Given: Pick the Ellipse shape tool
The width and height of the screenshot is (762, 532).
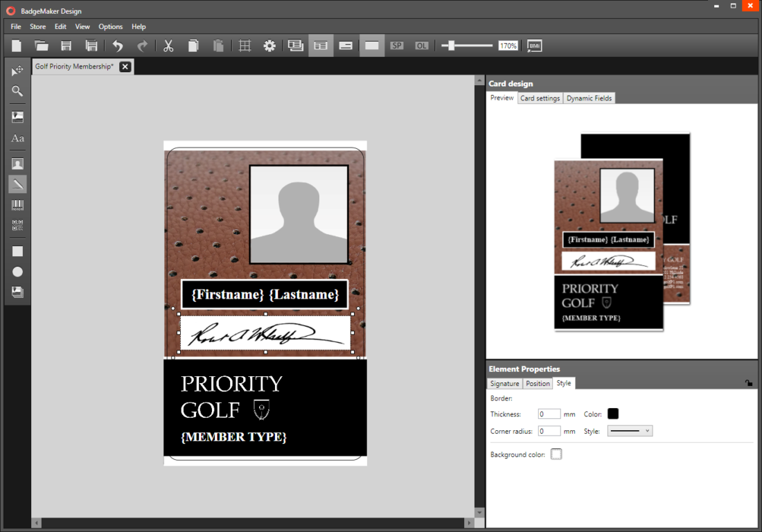Looking at the screenshot, I should click(x=17, y=272).
